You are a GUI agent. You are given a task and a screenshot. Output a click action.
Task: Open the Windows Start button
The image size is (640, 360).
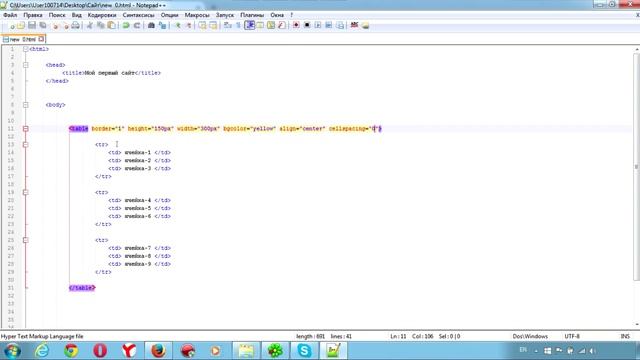click(x=13, y=351)
